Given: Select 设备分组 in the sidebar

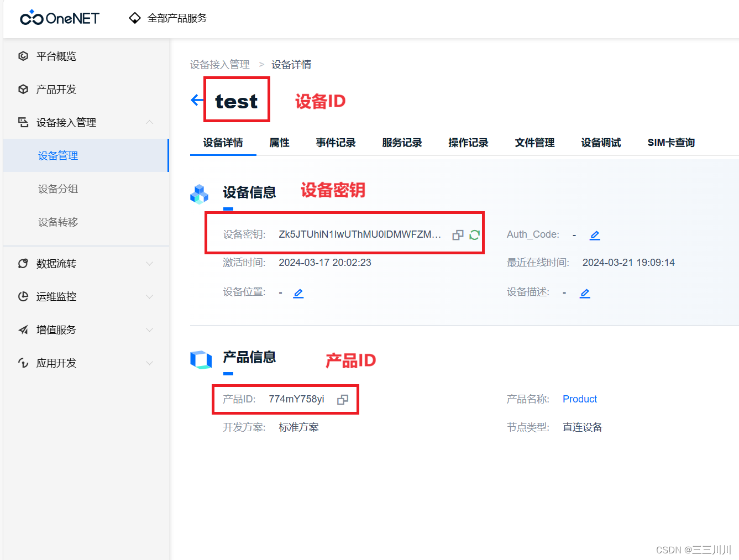Looking at the screenshot, I should coord(57,189).
